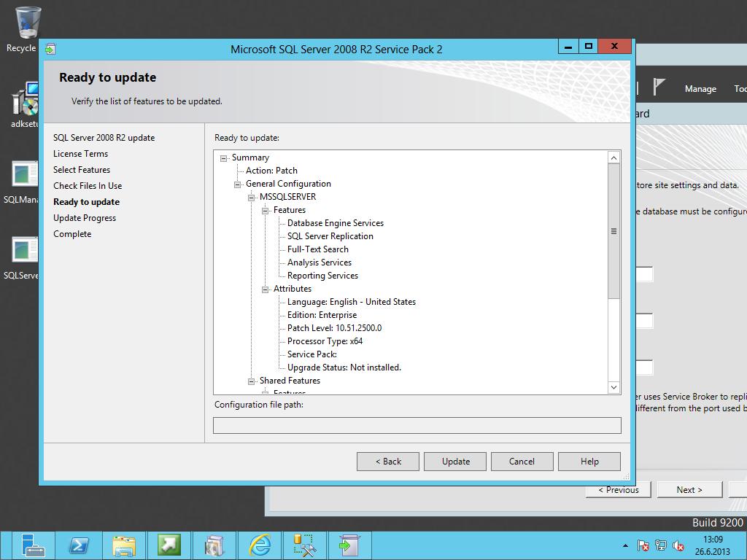Select 'SQL Server Replication' in the tree
The height and width of the screenshot is (560, 747).
point(330,236)
